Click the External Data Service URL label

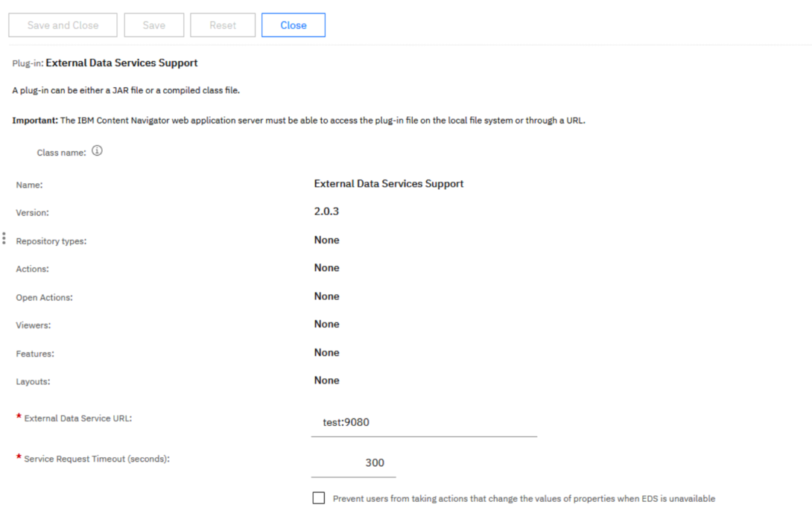point(77,418)
